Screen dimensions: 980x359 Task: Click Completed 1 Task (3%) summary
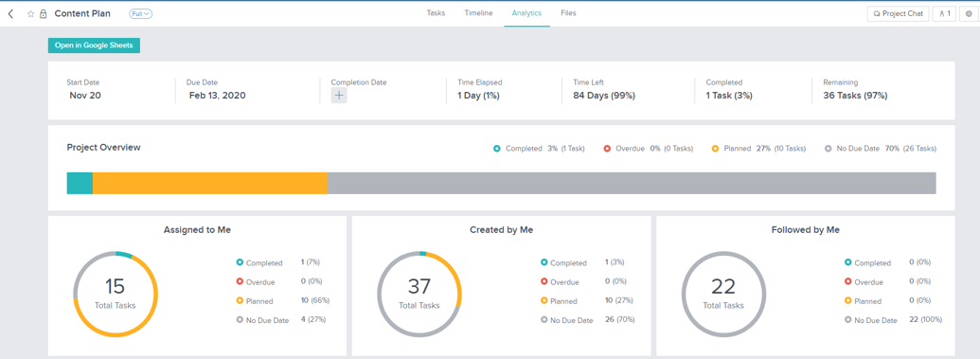pyautogui.click(x=729, y=96)
